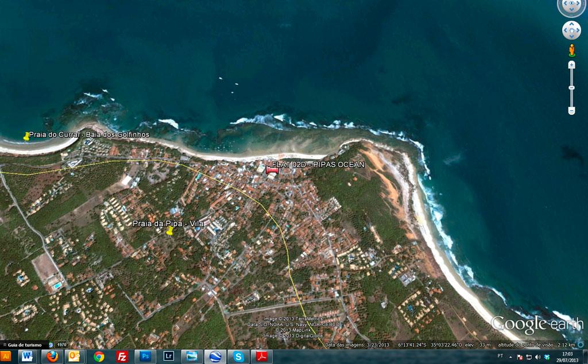This screenshot has height=364, width=588.
Task: Launch FileZilla from the taskbar
Action: 122,357
